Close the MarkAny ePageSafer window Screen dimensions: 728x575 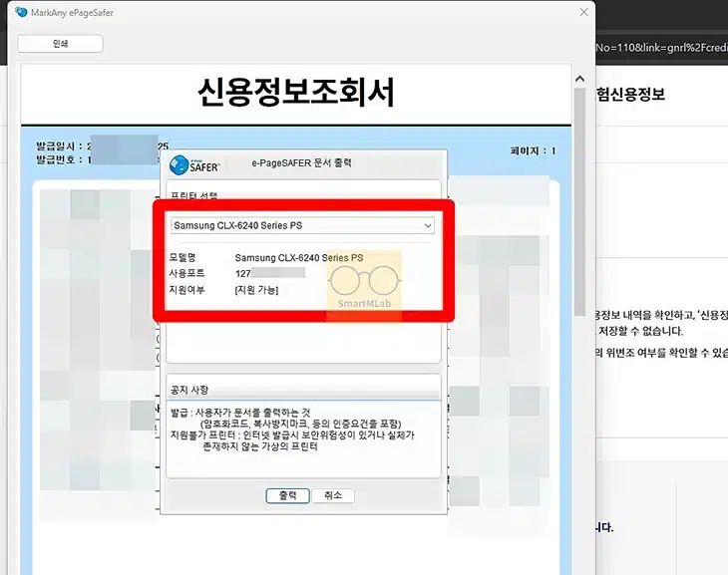[x=583, y=13]
